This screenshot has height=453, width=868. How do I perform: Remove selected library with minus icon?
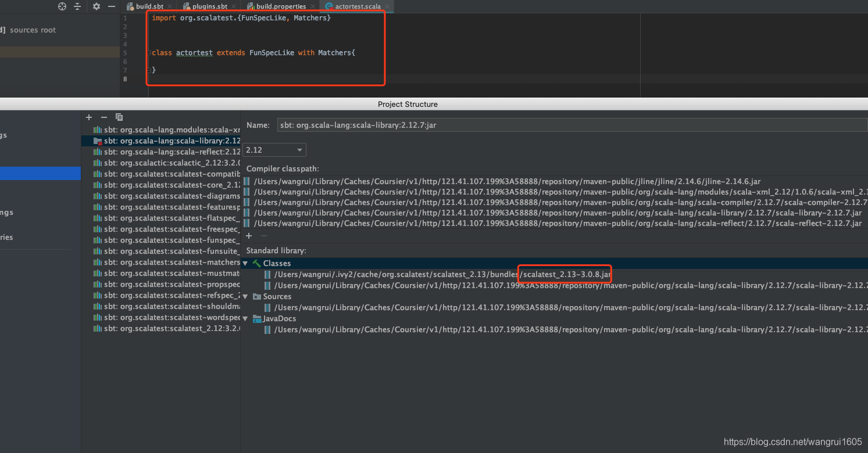click(104, 117)
